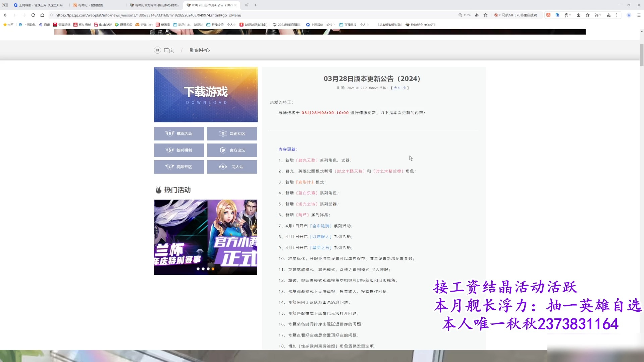Bookmark this page with the address-bar star
644x362 pixels.
486,15
